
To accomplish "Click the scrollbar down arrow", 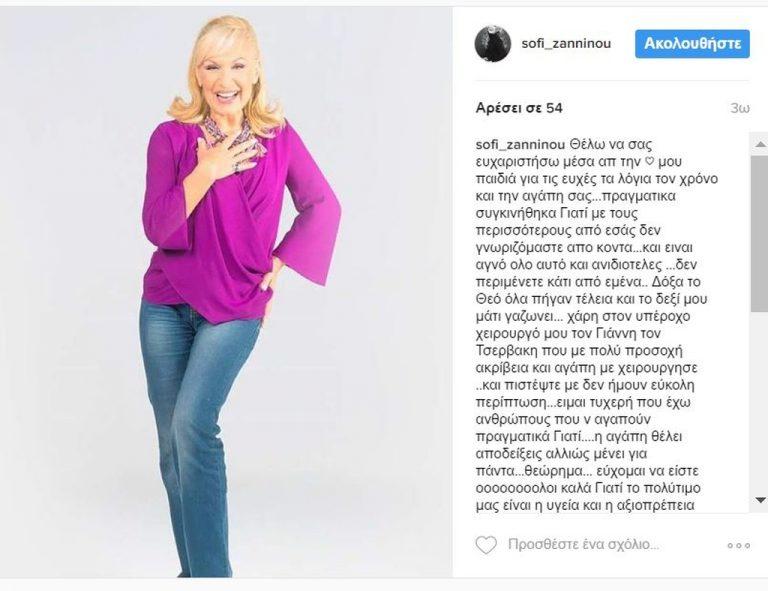I will tap(760, 500).
